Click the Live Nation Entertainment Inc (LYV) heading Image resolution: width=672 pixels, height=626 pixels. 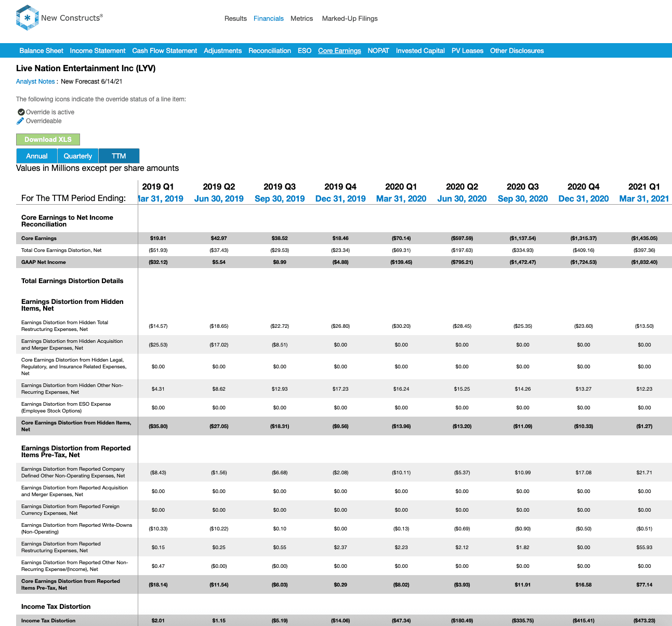coord(86,69)
